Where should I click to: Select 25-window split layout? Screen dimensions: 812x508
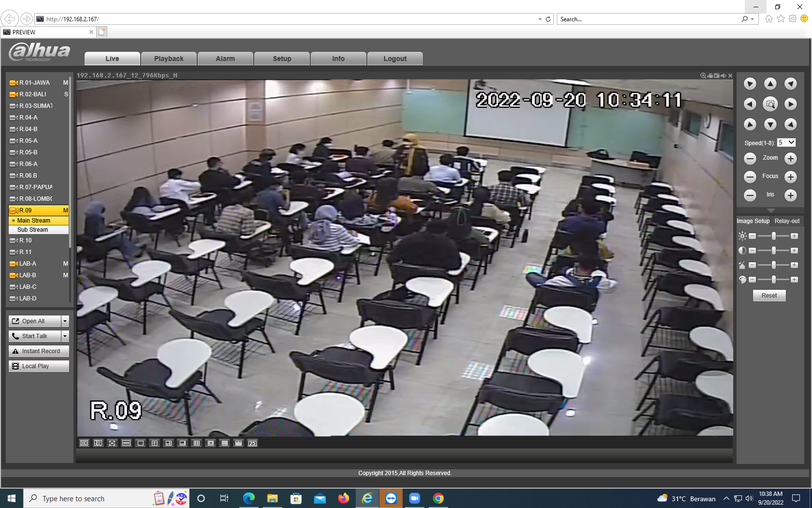tap(253, 443)
